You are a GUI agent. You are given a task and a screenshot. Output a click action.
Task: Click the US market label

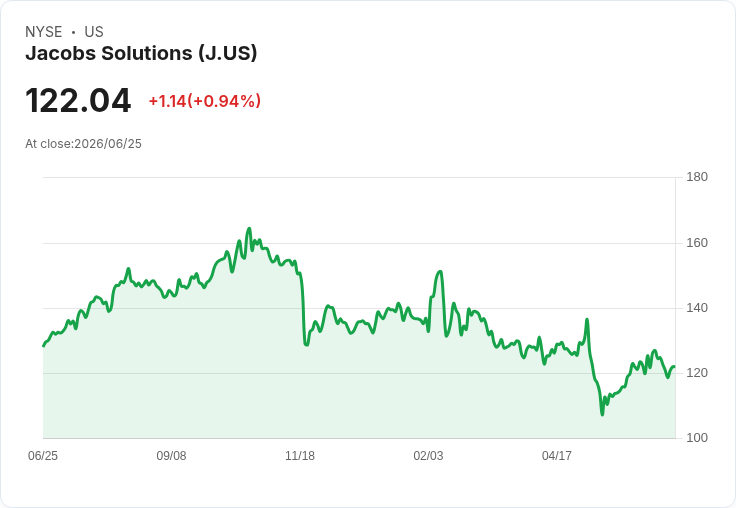[94, 32]
